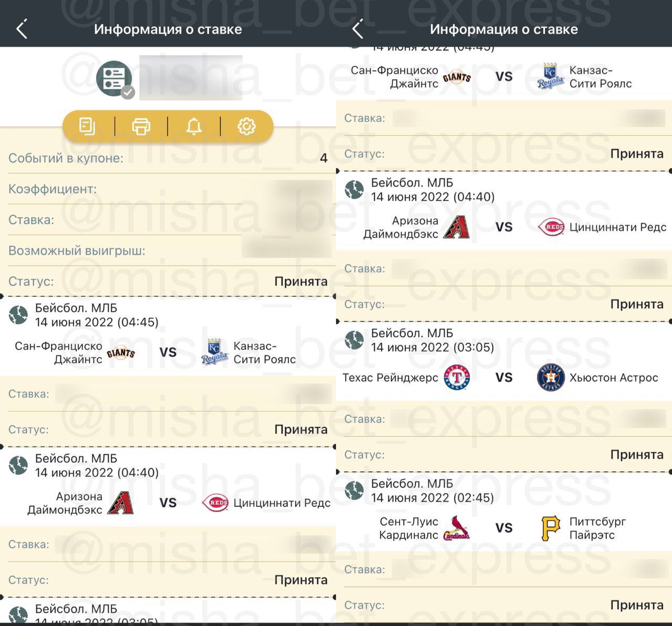Open the bet slip copy icon
The height and width of the screenshot is (626, 672).
(x=87, y=126)
